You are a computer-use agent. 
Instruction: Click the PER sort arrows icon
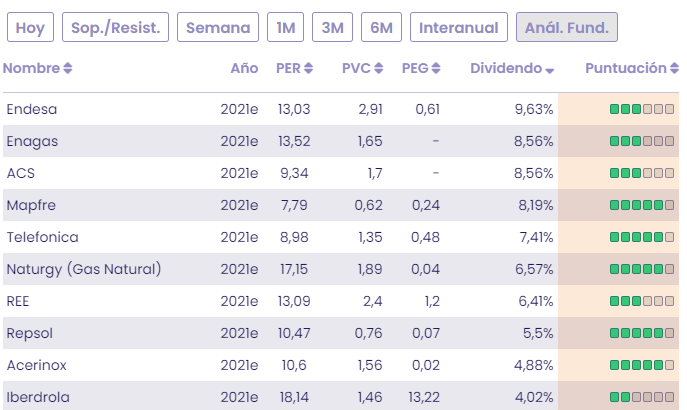309,69
